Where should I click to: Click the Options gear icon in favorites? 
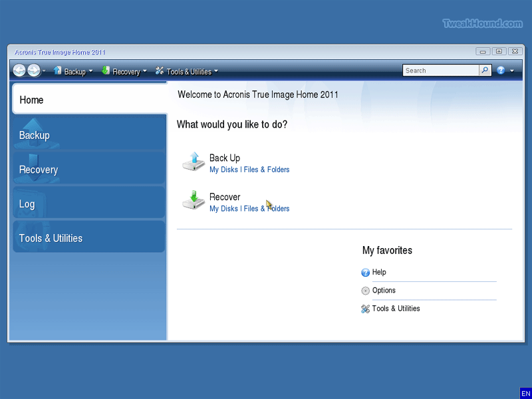point(365,291)
